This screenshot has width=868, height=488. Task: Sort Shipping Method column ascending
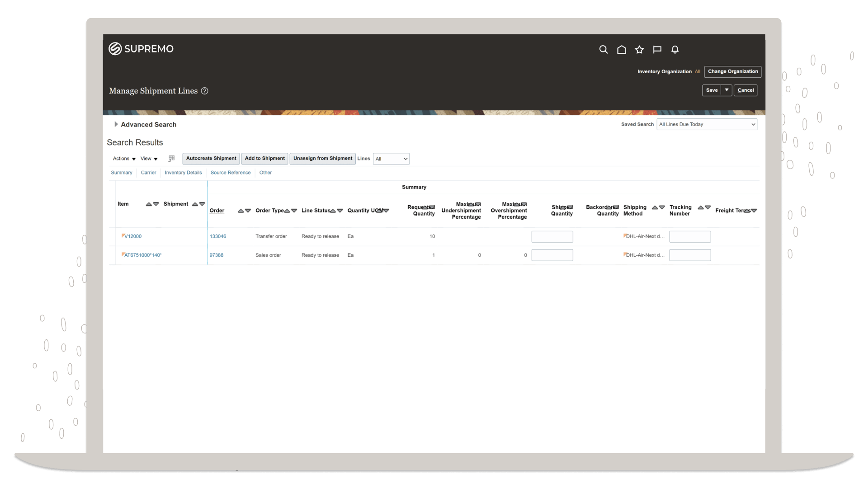[655, 207]
